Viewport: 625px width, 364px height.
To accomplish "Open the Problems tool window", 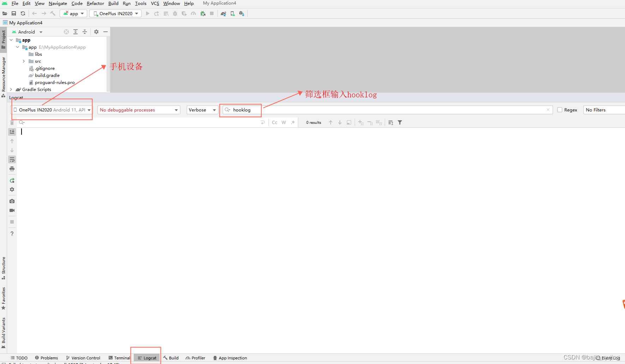I will (x=46, y=358).
